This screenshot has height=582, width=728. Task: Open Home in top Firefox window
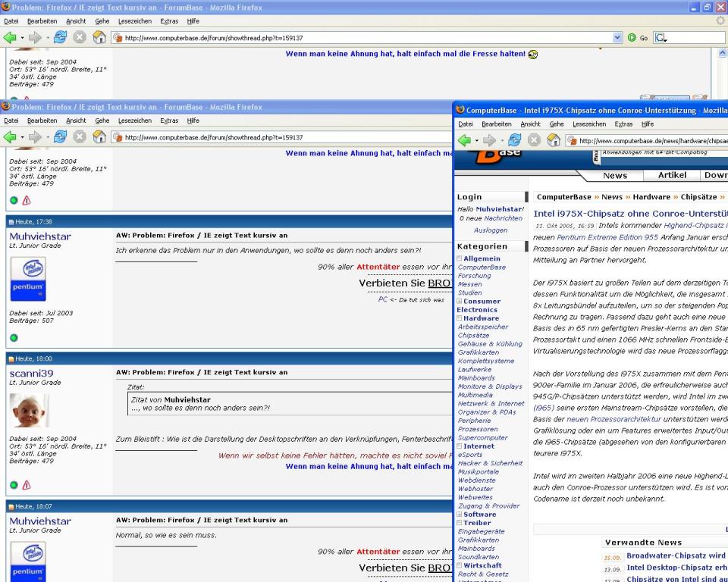tap(99, 38)
